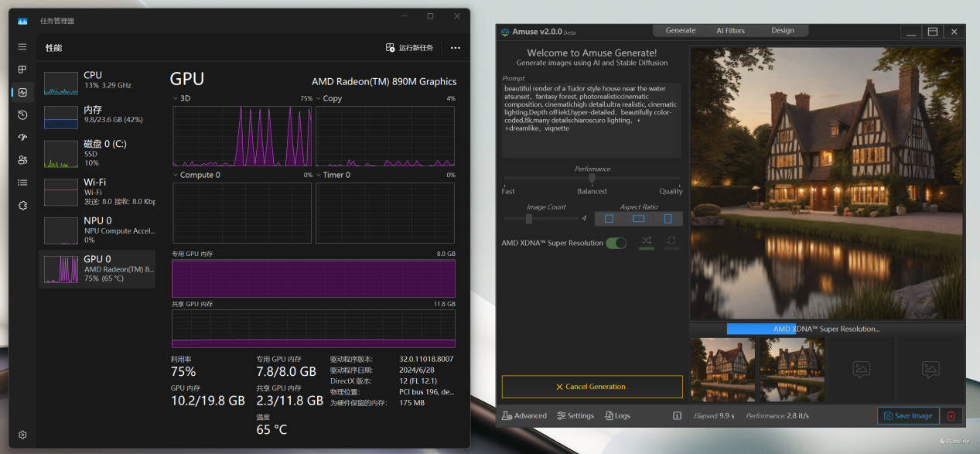Select second generated house thumbnail

(x=791, y=370)
